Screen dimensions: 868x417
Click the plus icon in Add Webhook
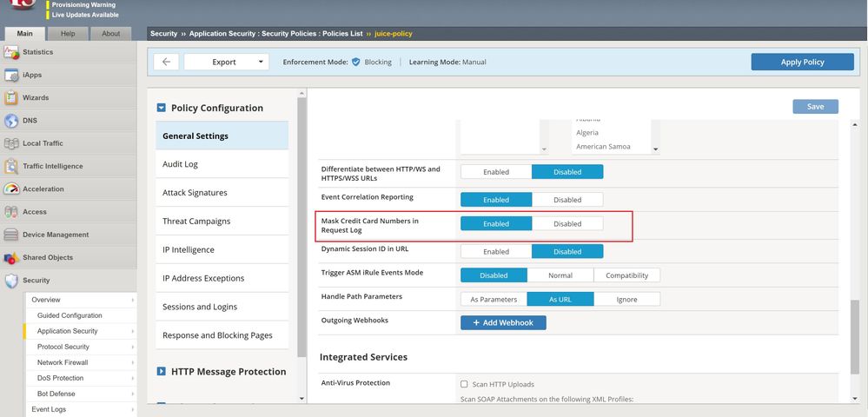click(x=476, y=323)
